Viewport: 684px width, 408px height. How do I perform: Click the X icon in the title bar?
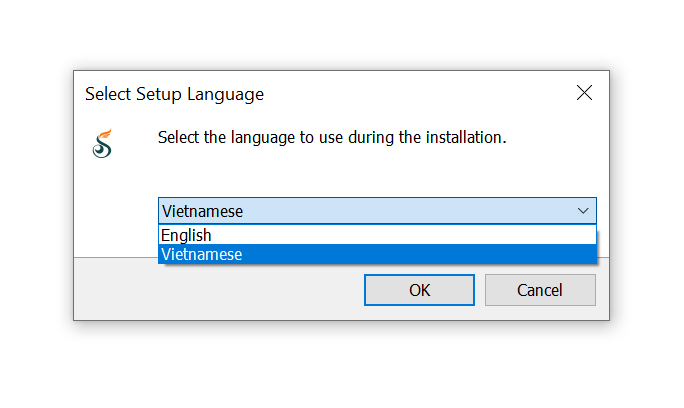point(585,93)
